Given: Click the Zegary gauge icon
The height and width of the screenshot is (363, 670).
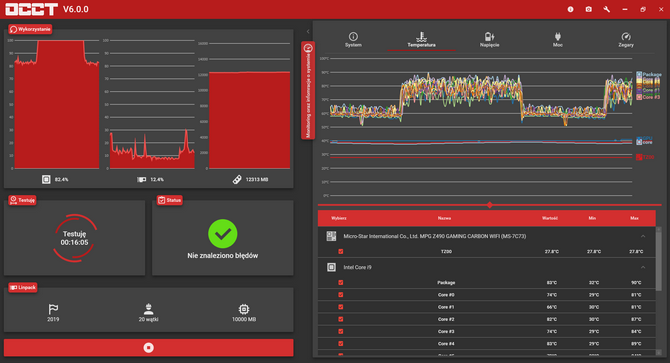Looking at the screenshot, I should pos(626,36).
